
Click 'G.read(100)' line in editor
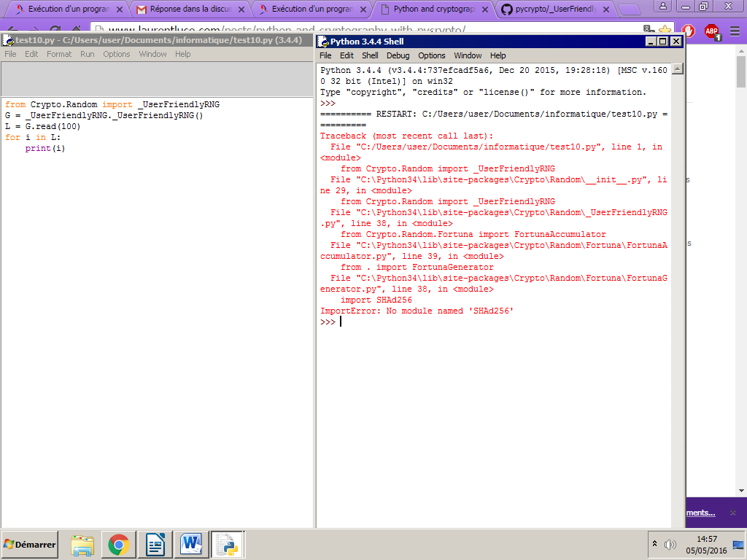pos(43,127)
